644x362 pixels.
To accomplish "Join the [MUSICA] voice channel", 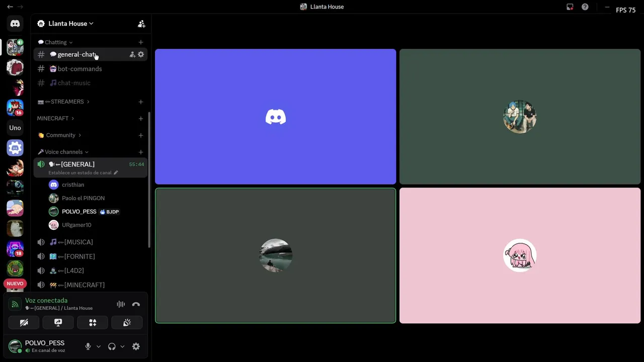I will 90,242.
